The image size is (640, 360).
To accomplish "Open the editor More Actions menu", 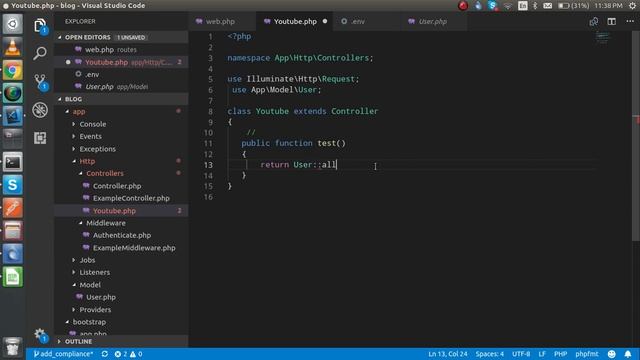I will [x=630, y=21].
